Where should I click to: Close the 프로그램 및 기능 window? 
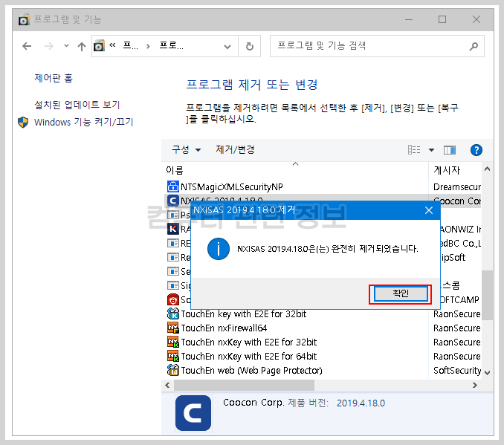pos(476,20)
